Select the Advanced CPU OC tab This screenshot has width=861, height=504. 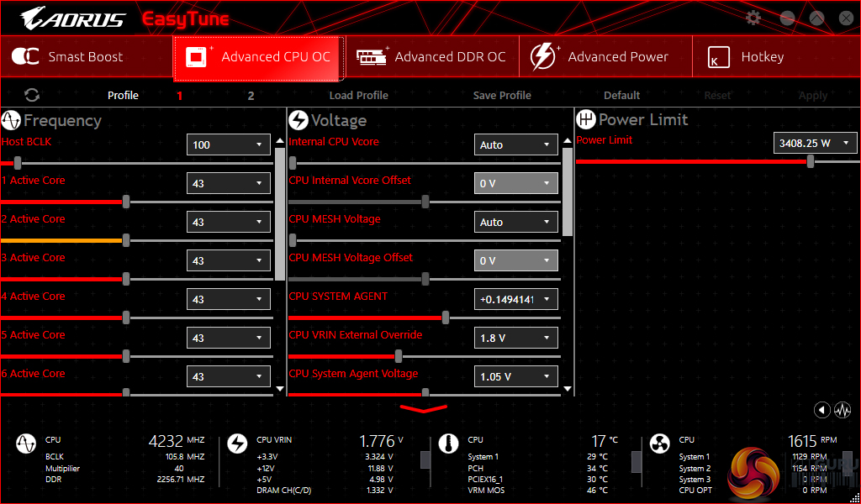pos(259,58)
